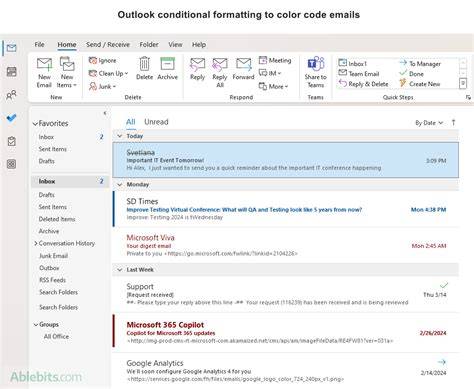The image size is (474, 389).
Task: Click the New Email icon
Action: point(44,65)
